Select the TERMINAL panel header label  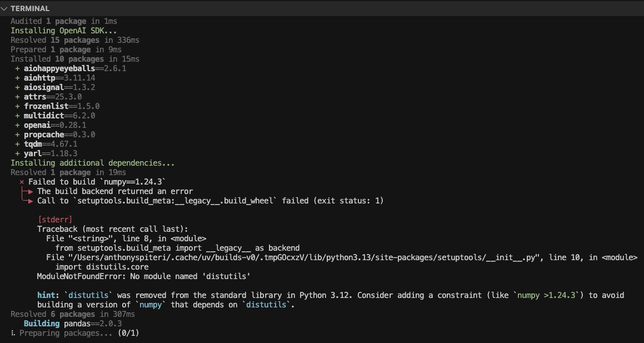click(29, 8)
